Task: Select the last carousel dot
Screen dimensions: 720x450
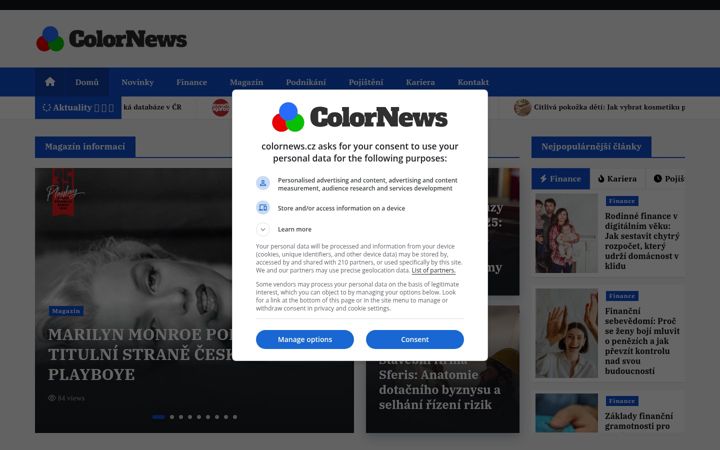Action: pyautogui.click(x=235, y=417)
